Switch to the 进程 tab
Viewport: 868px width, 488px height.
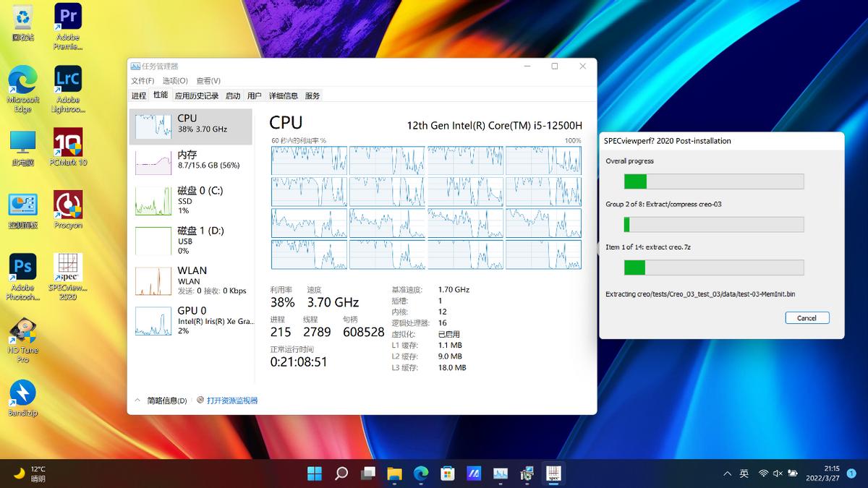[x=139, y=95]
